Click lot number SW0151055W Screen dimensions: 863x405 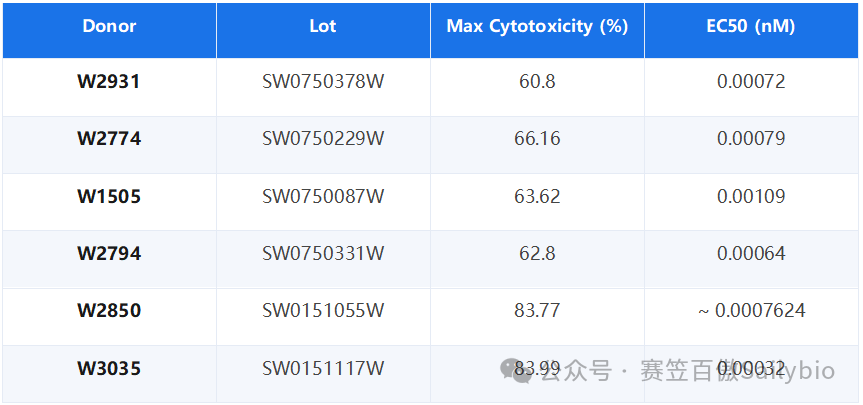click(323, 311)
